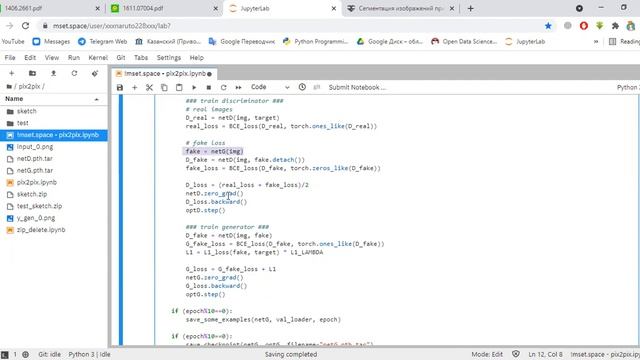Run the selected cell

(x=194, y=87)
